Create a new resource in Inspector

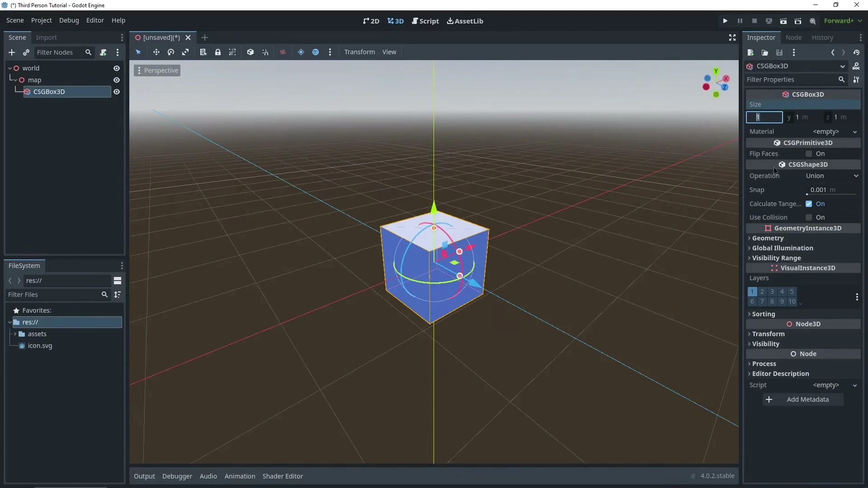[x=750, y=52]
